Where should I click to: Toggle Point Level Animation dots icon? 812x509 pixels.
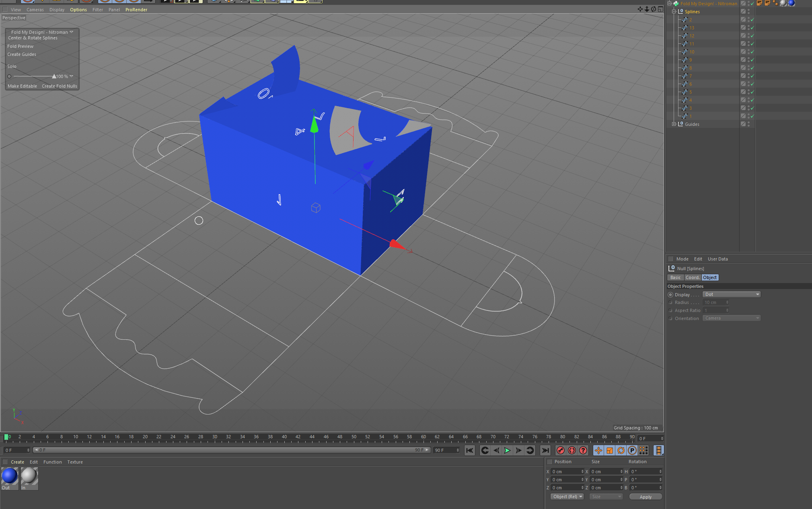tap(643, 450)
